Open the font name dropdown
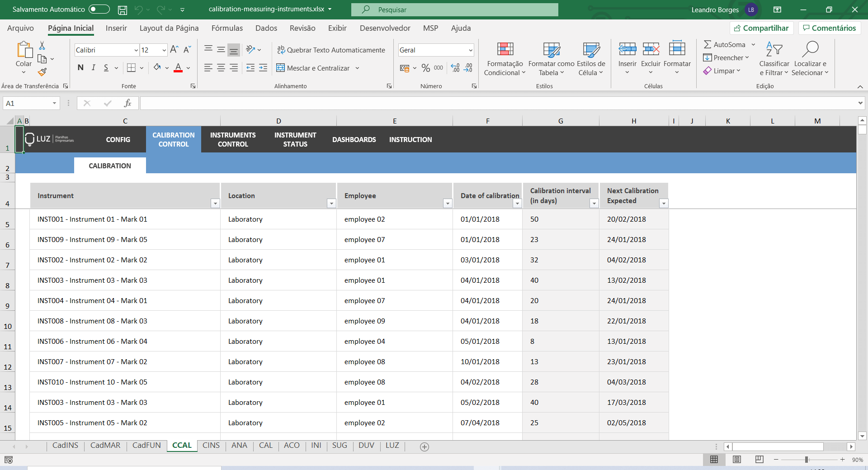The height and width of the screenshot is (470, 868). click(136, 50)
